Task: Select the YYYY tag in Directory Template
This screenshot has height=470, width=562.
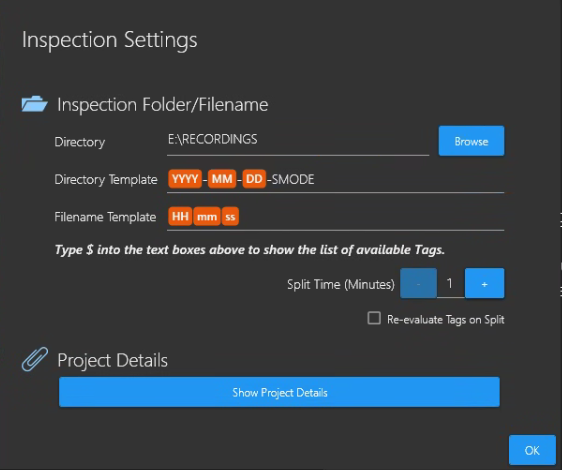Action: click(x=185, y=179)
